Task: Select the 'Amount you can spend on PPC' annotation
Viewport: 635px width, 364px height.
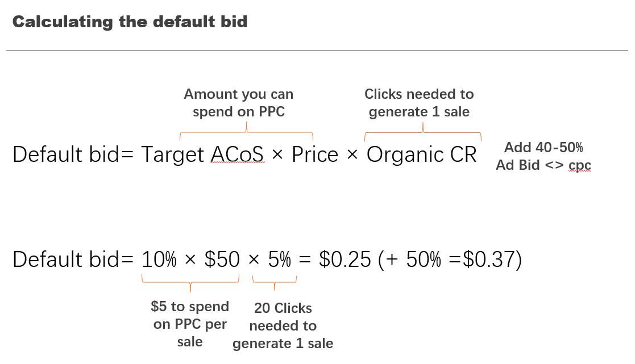Action: [x=239, y=103]
